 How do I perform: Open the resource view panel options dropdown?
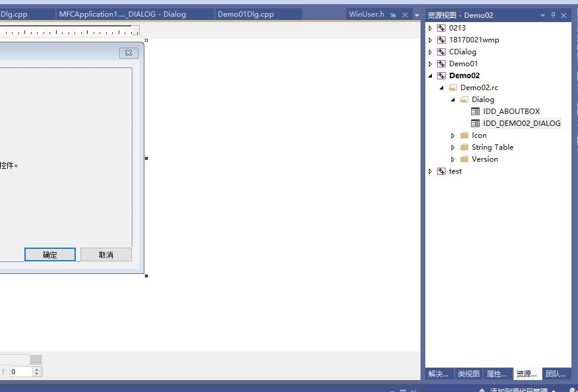pos(543,15)
